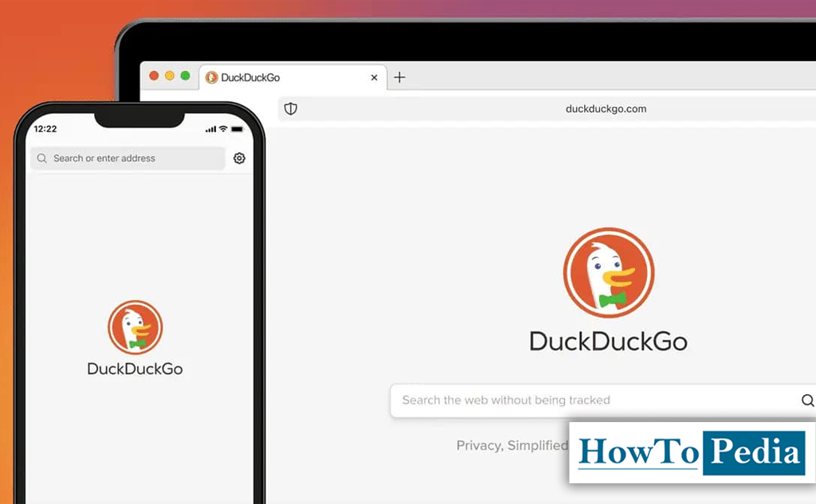Click the DuckDuckGo favicon in the tab

pyautogui.click(x=211, y=77)
